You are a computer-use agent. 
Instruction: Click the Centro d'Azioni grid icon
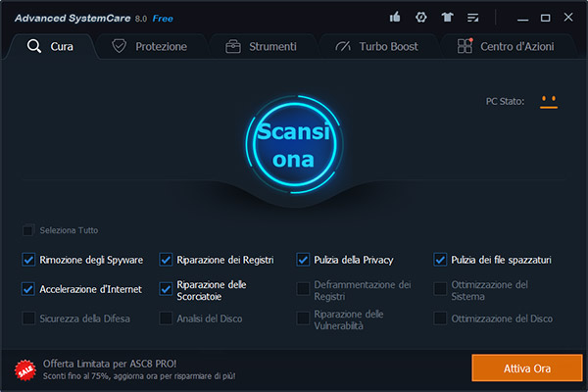click(x=465, y=46)
